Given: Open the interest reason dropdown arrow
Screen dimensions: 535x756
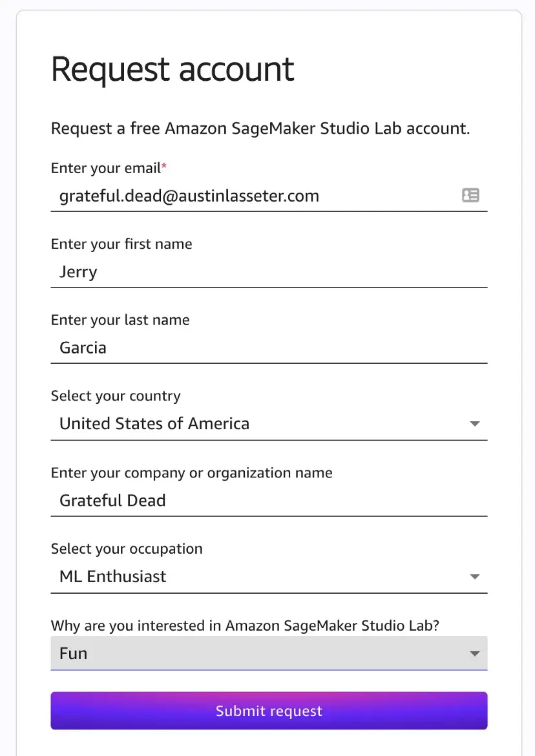Looking at the screenshot, I should pos(475,654).
